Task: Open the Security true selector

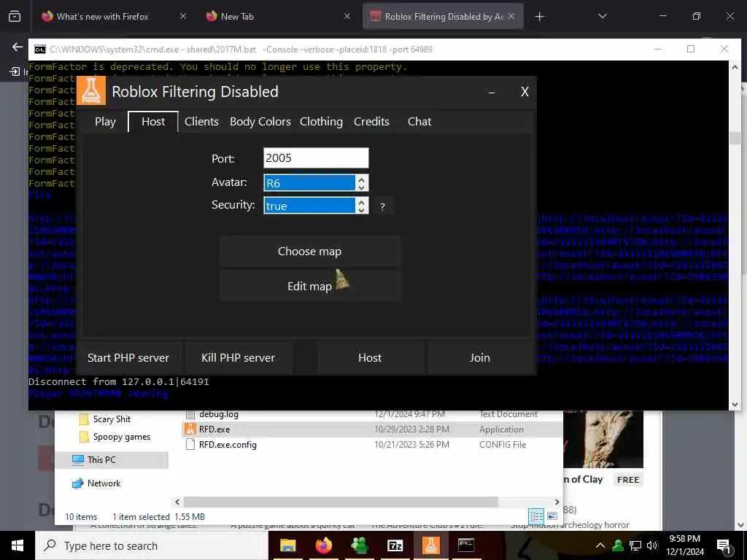Action: [x=309, y=206]
